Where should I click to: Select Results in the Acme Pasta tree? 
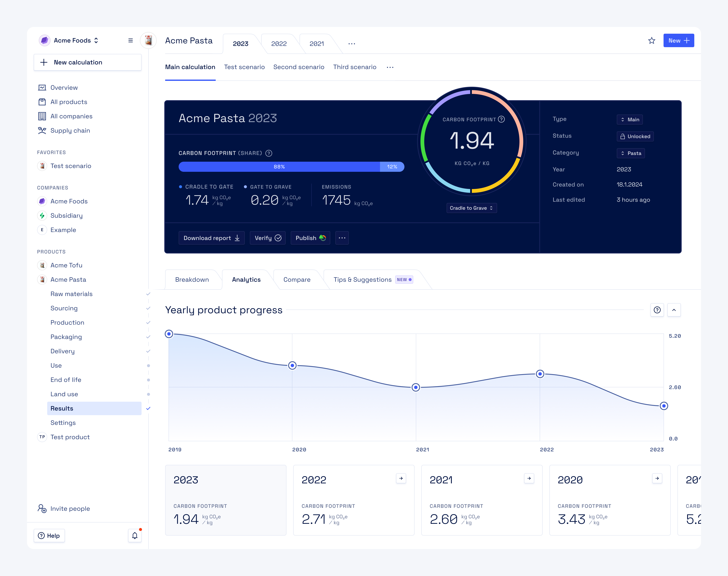(62, 408)
